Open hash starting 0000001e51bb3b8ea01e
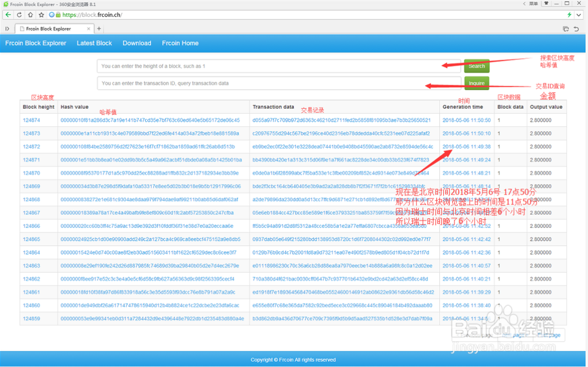588x367 pixels. (x=151, y=160)
